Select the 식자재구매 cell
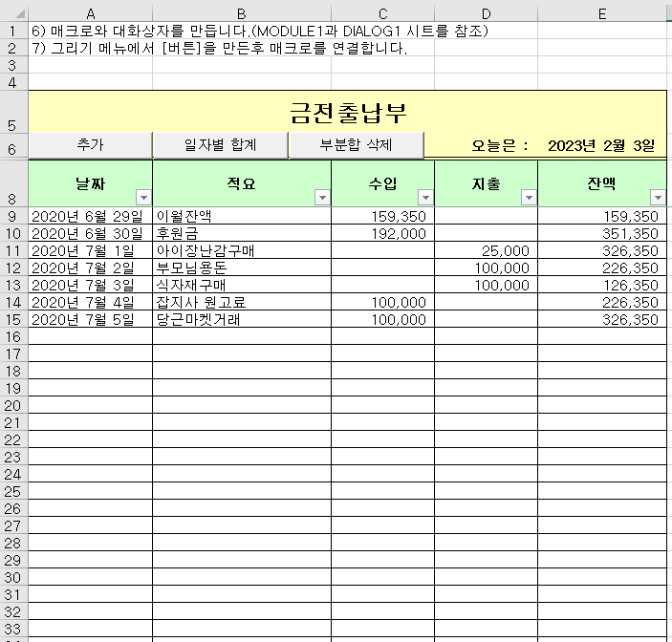672x642 pixels. point(242,285)
